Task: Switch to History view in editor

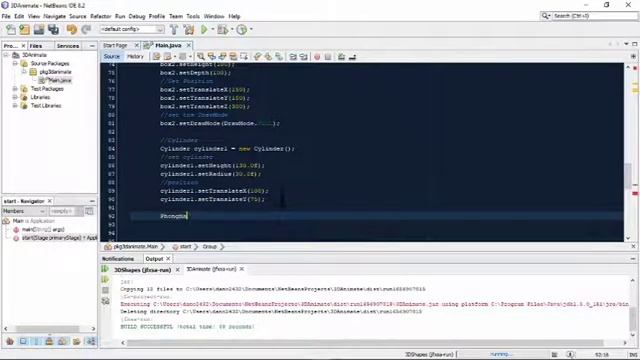Action: 135,57
